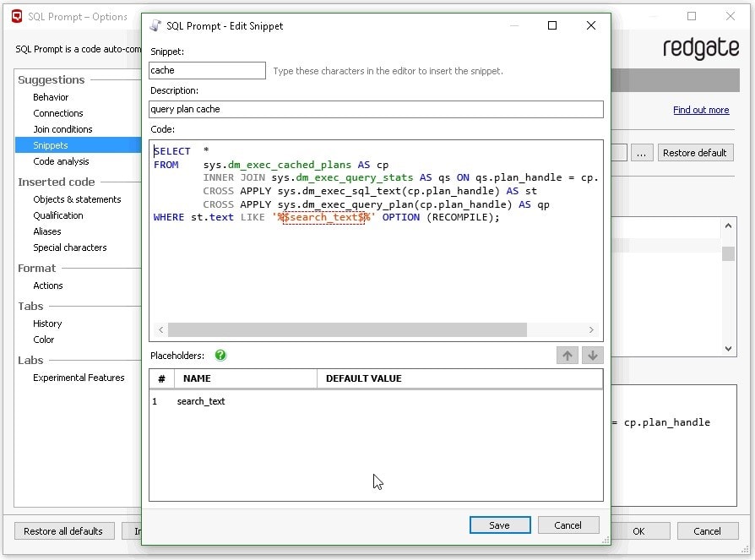The image size is (755, 560).
Task: Click the snippet list scrollbar thumb in Options
Action: coord(728,253)
